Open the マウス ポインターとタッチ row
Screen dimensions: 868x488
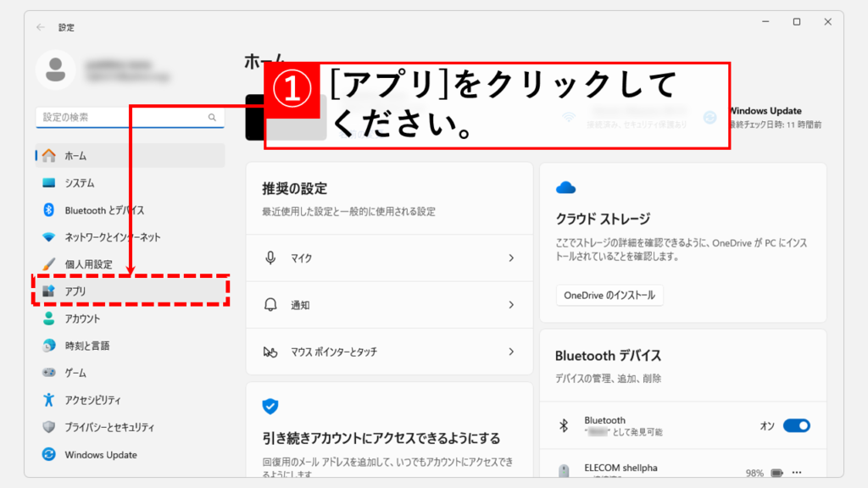389,352
